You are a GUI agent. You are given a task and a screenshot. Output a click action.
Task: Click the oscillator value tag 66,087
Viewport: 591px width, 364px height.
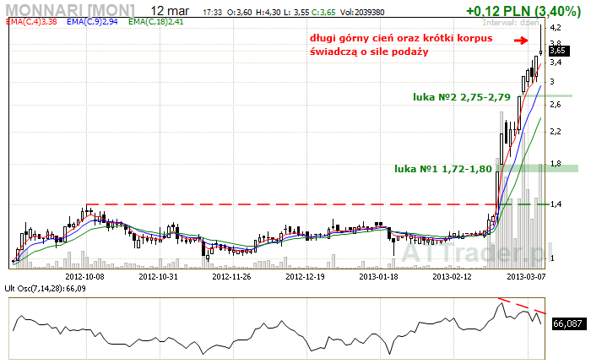click(x=569, y=323)
